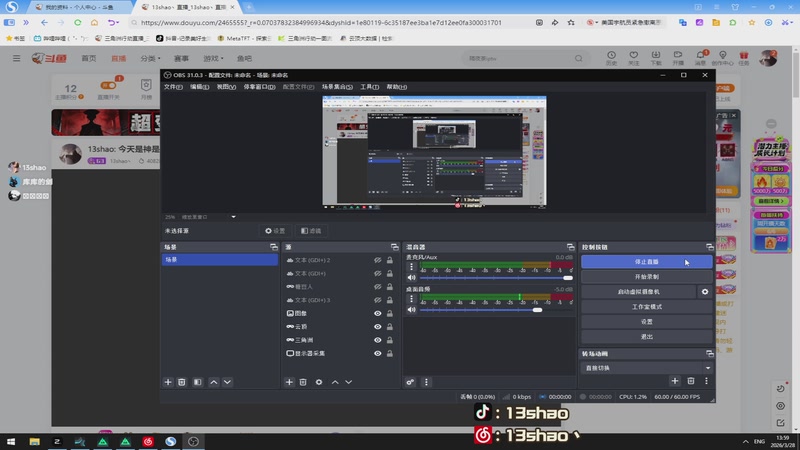
Task: Undock the 源 panel via float icon
Action: click(395, 247)
